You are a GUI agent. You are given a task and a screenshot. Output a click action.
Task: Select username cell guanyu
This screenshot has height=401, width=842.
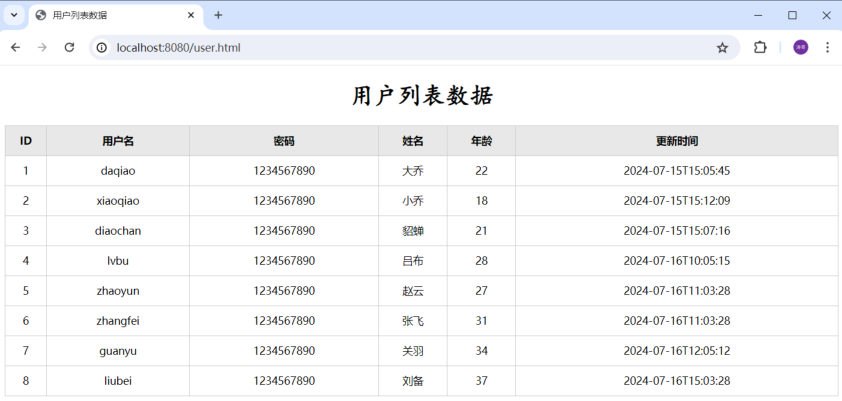[x=118, y=351]
